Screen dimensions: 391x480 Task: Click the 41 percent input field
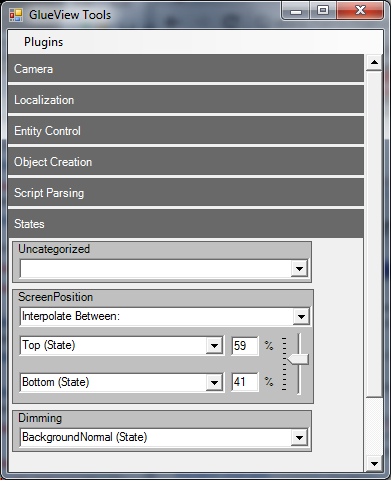click(x=245, y=382)
